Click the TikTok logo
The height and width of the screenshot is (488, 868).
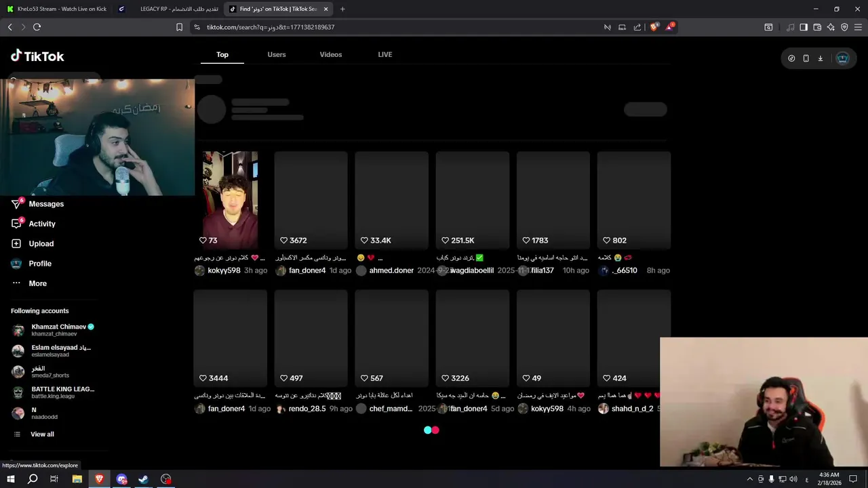(37, 56)
